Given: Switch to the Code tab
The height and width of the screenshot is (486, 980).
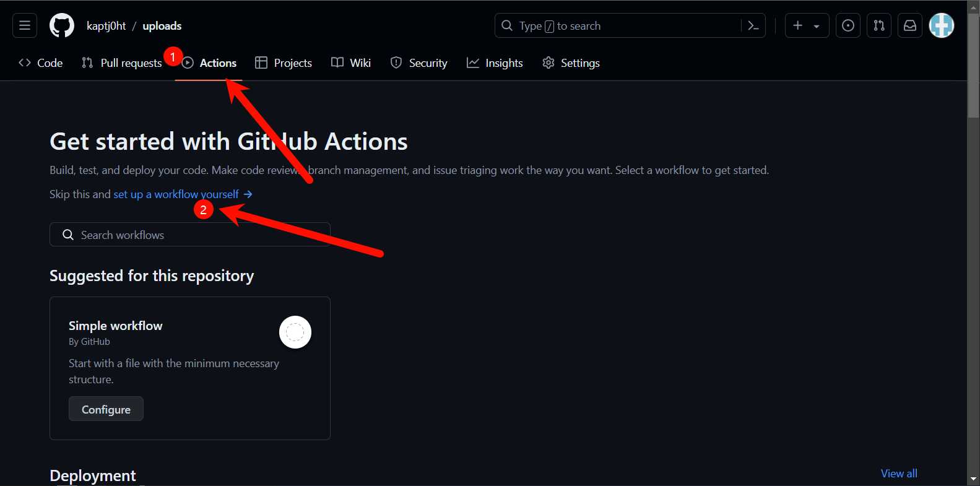Looking at the screenshot, I should click(x=41, y=63).
